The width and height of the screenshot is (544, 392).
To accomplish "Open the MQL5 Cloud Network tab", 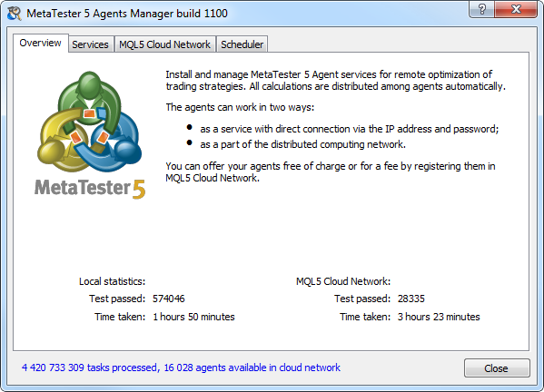I will pyautogui.click(x=164, y=44).
